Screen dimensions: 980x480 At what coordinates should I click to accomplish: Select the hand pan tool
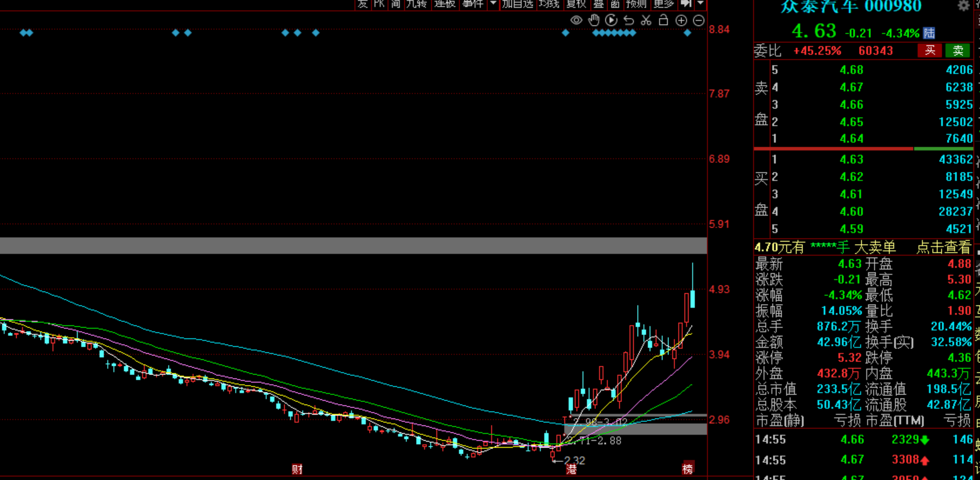594,20
